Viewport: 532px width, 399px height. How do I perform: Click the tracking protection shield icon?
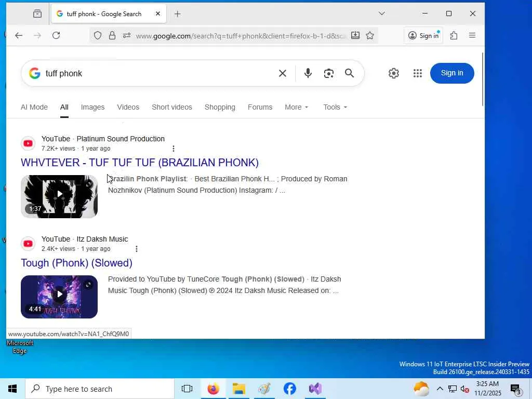(98, 35)
